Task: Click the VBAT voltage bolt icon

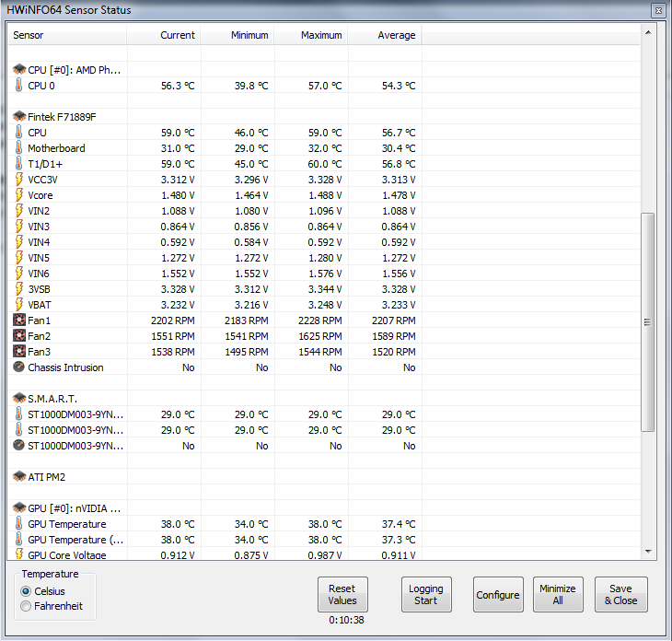Action: coord(19,305)
